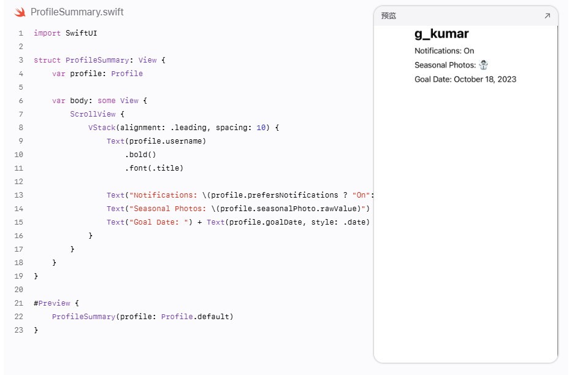Click the ScrollView keyword in code
The image size is (588, 375).
[x=93, y=114]
